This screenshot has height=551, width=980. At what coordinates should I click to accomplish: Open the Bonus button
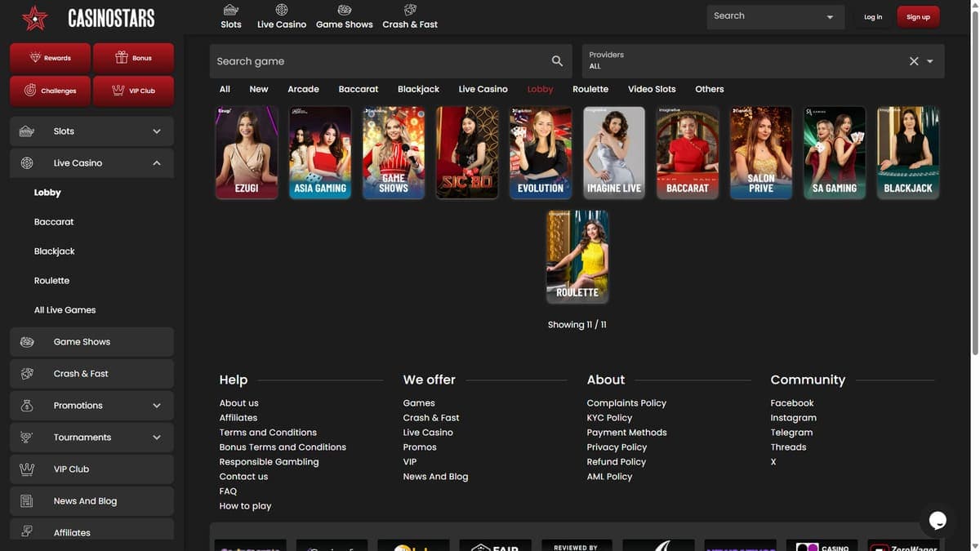[133, 58]
